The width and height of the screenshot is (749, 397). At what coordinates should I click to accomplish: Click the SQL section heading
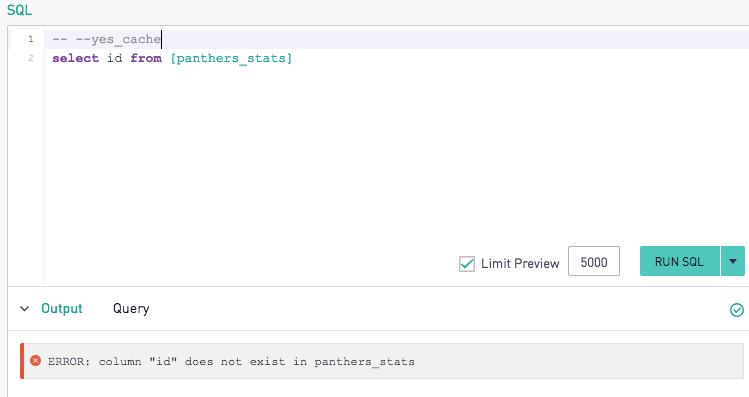pyautogui.click(x=20, y=10)
